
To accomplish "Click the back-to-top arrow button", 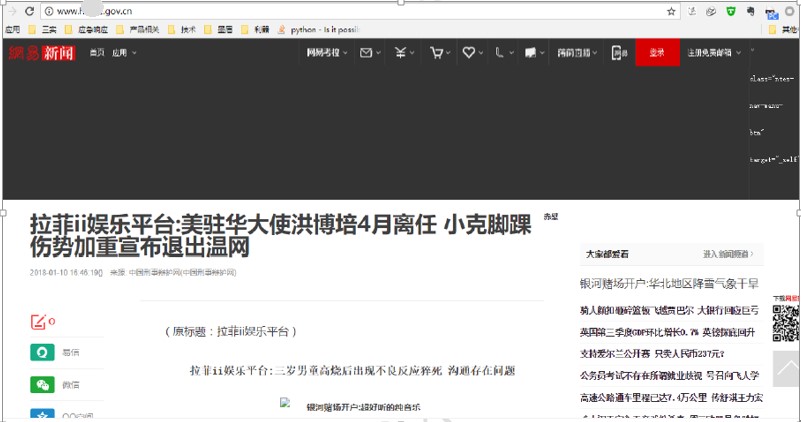I will [x=786, y=369].
